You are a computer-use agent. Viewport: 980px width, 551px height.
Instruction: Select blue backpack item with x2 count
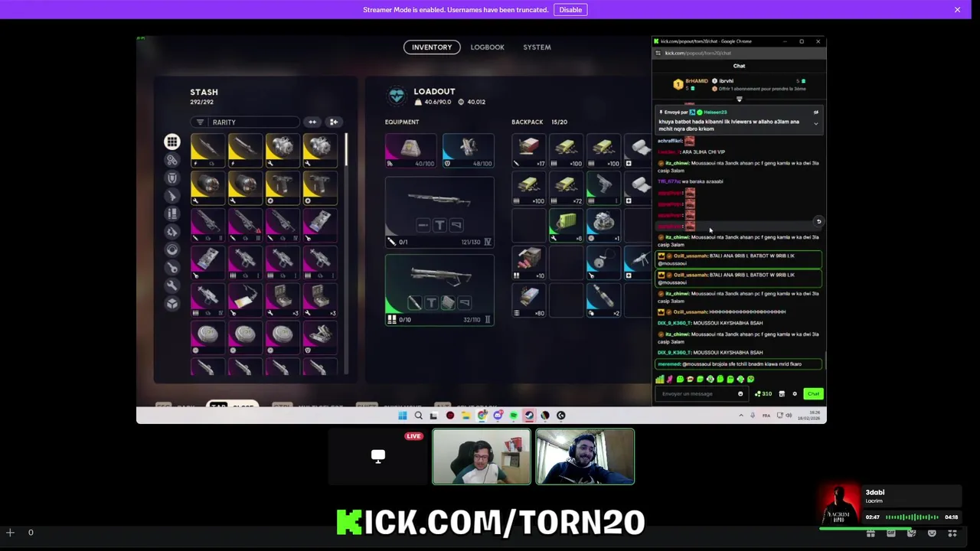[604, 300]
